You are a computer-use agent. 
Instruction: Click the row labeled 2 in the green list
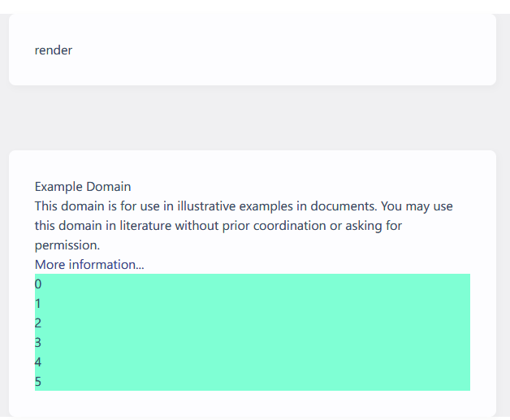(253, 323)
